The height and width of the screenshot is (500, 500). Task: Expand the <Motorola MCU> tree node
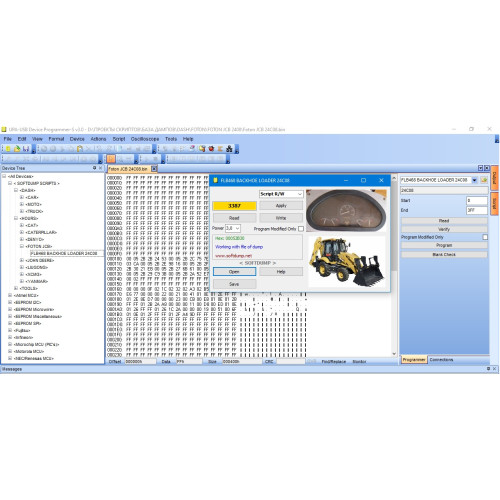(10, 351)
